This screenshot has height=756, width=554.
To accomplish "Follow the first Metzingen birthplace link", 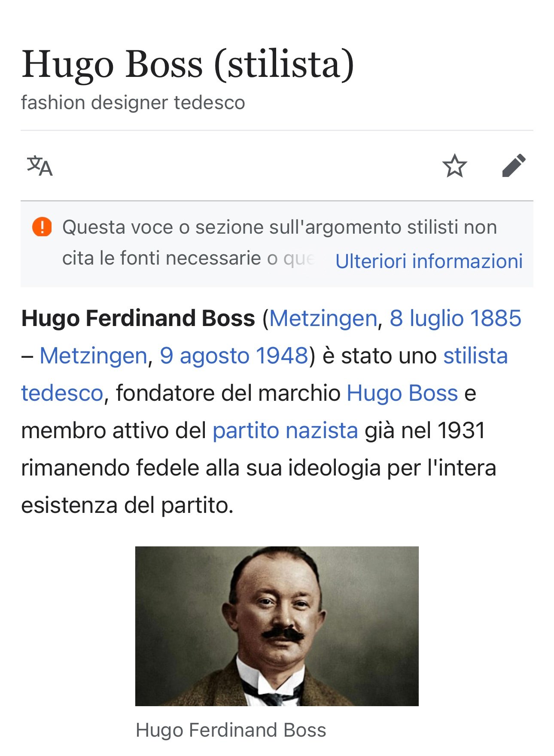I will click(x=323, y=318).
